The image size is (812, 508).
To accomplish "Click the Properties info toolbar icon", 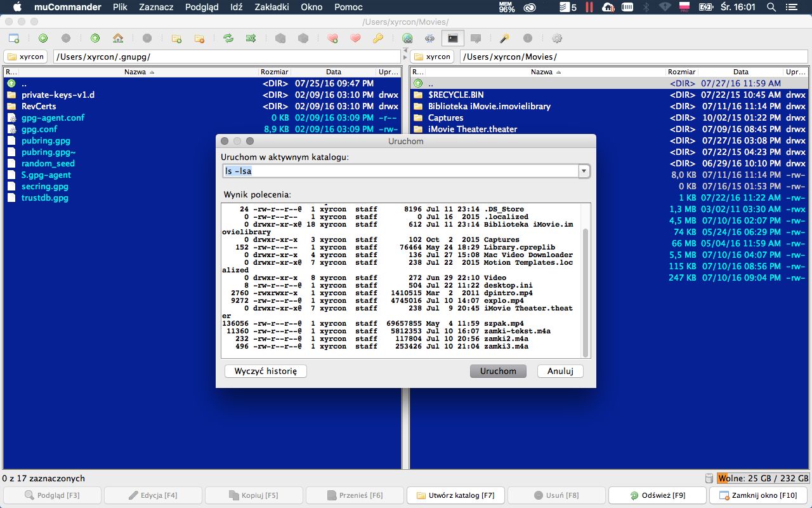I will coord(528,38).
